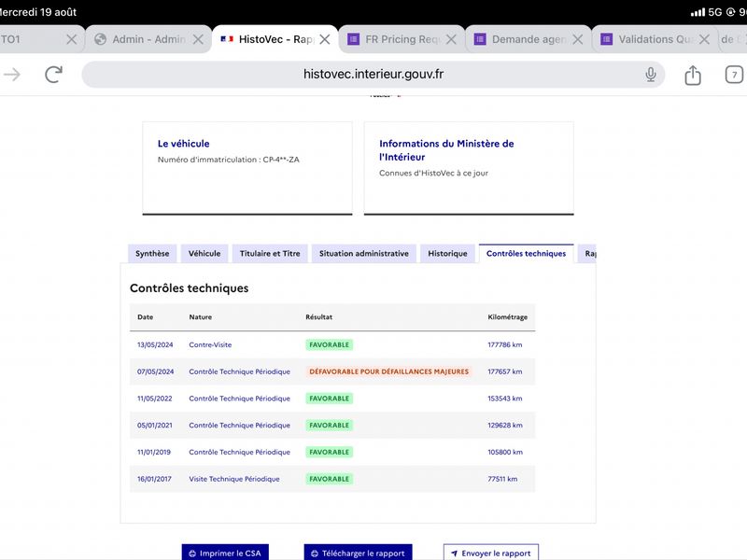Viewport: 747px width, 560px height.
Task: Click the 177786 km value
Action: point(504,344)
